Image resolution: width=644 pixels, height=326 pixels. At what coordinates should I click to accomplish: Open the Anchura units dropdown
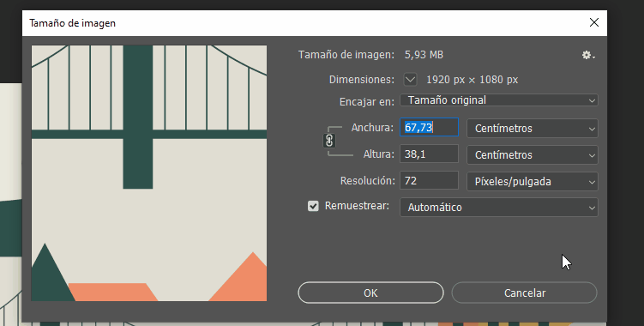pos(533,129)
